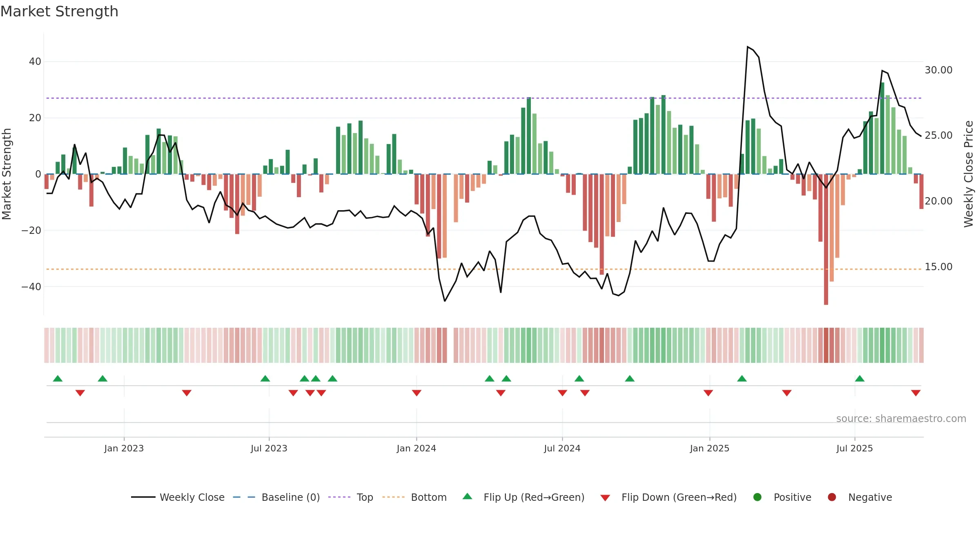The height and width of the screenshot is (551, 980).
Task: Click the Jan 2025 x-axis label
Action: (709, 448)
